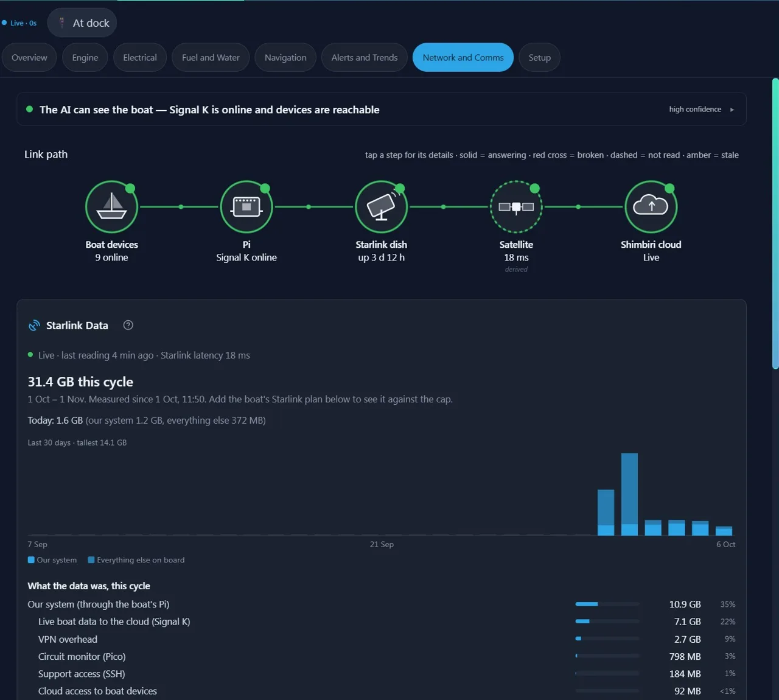Image resolution: width=779 pixels, height=700 pixels.
Task: Switch to the Navigation tab
Action: point(285,57)
